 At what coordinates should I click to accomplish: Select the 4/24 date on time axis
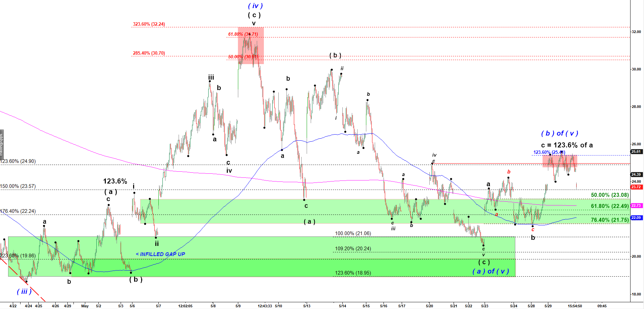29,306
